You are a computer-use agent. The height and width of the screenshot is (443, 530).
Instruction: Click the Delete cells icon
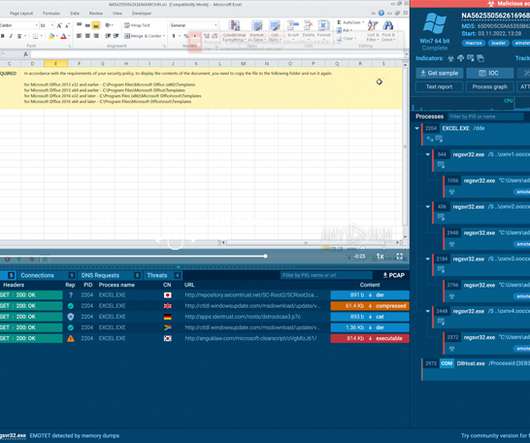click(308, 26)
